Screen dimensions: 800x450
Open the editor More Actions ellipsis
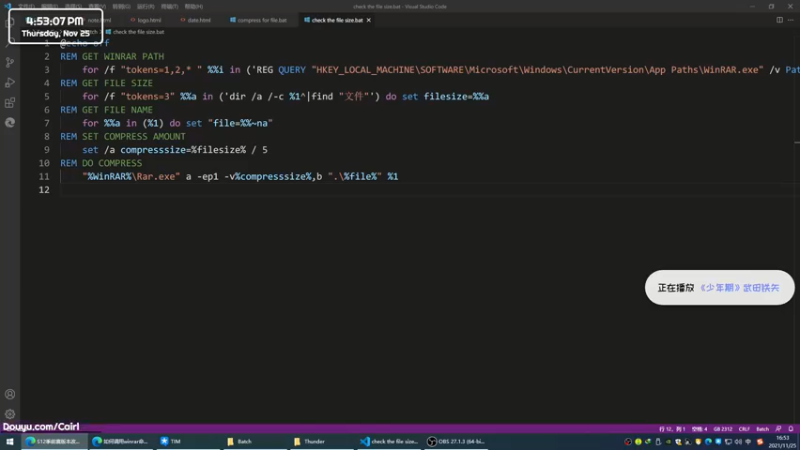click(x=791, y=20)
